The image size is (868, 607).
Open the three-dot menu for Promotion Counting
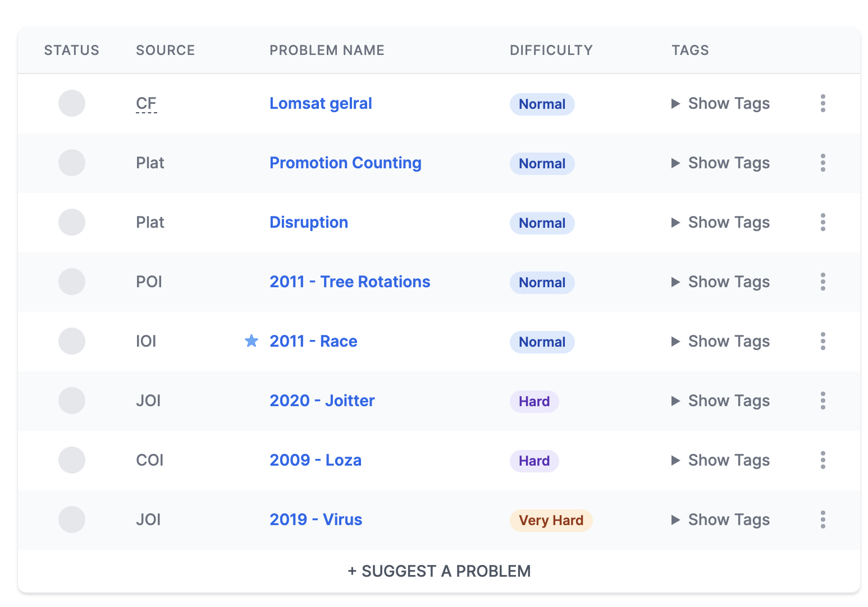pos(822,163)
